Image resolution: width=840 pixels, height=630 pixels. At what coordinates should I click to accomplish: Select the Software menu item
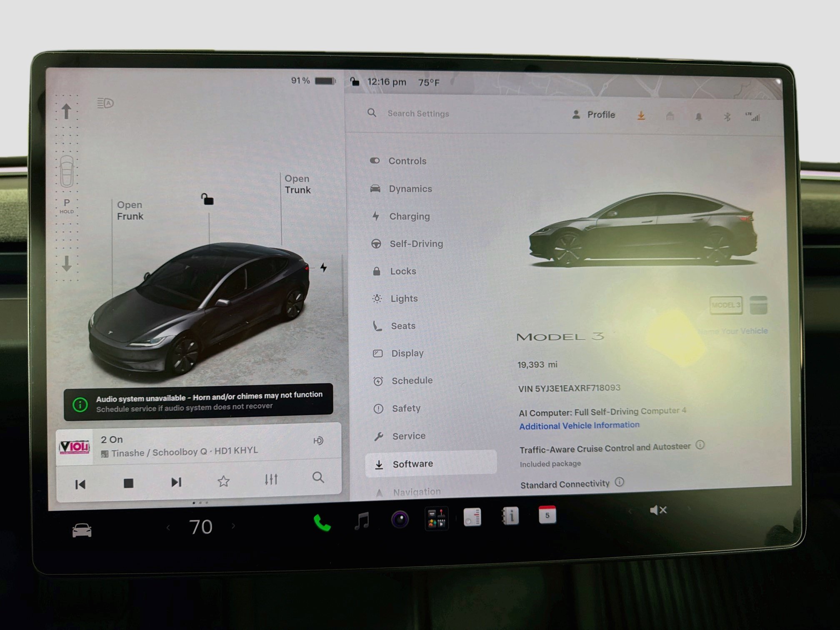[431, 463]
